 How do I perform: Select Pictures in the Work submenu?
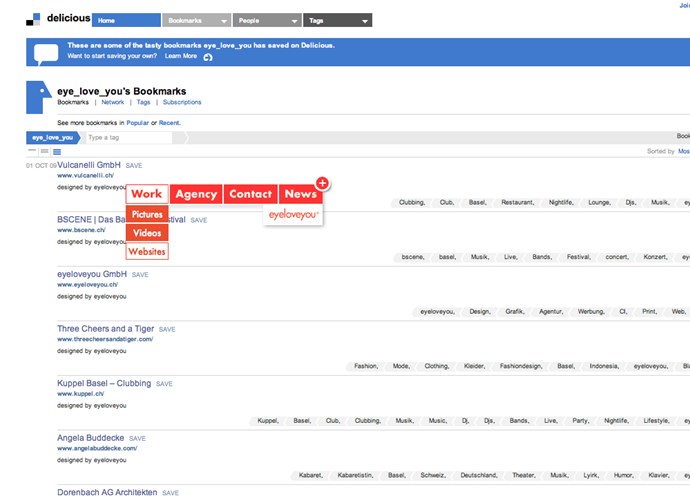[x=147, y=214]
